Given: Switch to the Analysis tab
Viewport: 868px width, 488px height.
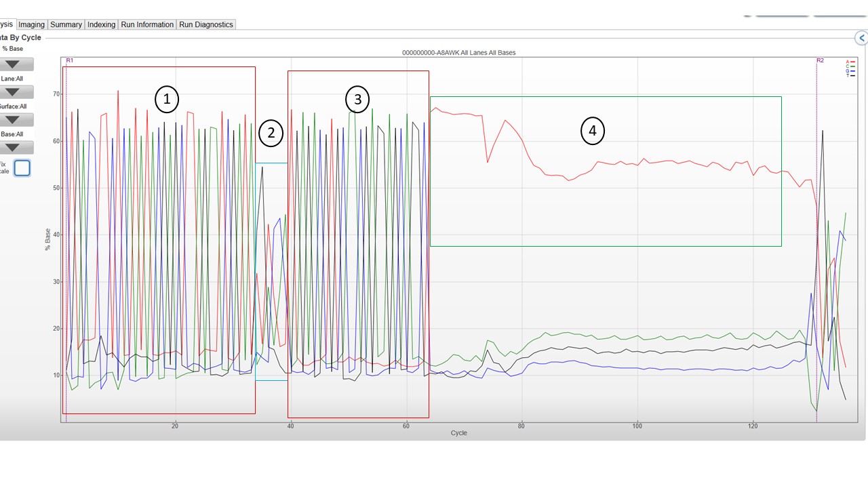Looking at the screenshot, I should [7, 24].
